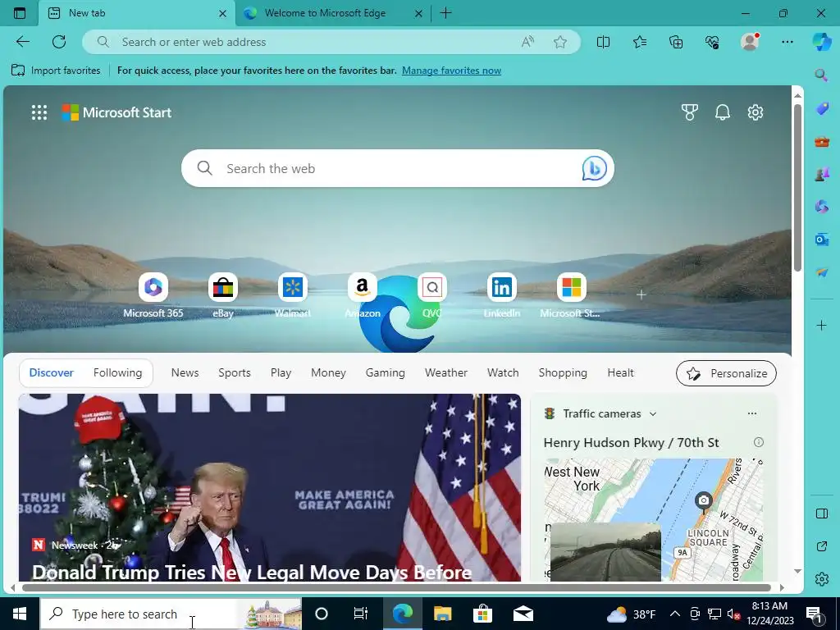Open Microsoft Store from taskbar
The image size is (840, 630).
point(482,614)
